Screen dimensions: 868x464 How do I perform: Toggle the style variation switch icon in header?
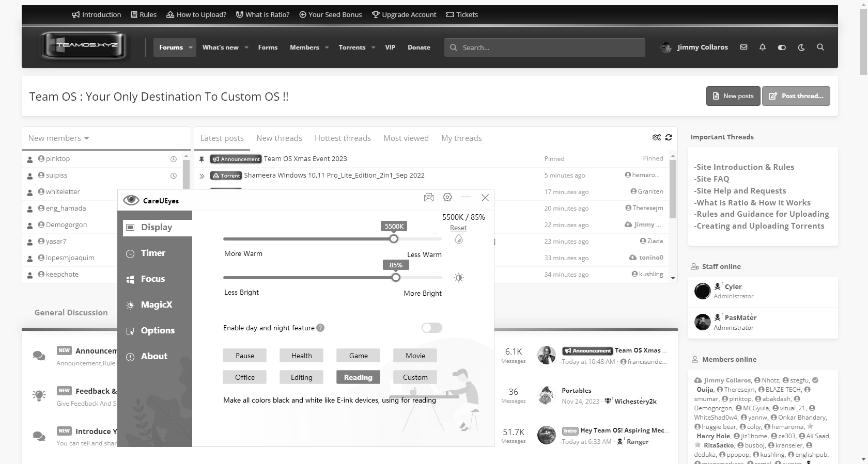pyautogui.click(x=782, y=47)
